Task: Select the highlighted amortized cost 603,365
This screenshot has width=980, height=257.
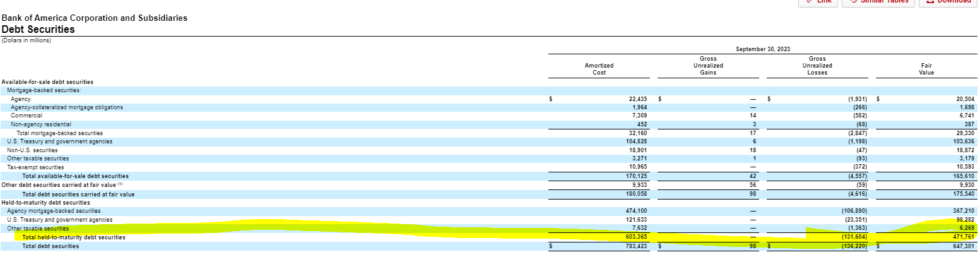Action: (x=637, y=237)
